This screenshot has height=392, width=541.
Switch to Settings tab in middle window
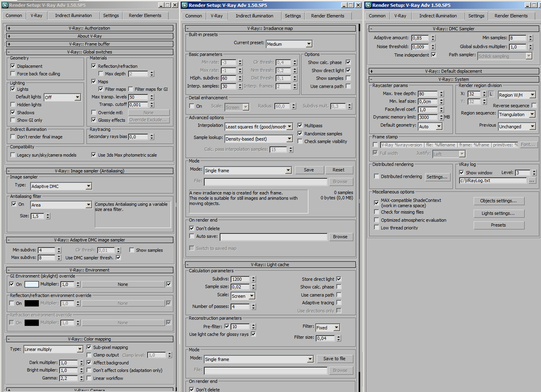pos(293,16)
